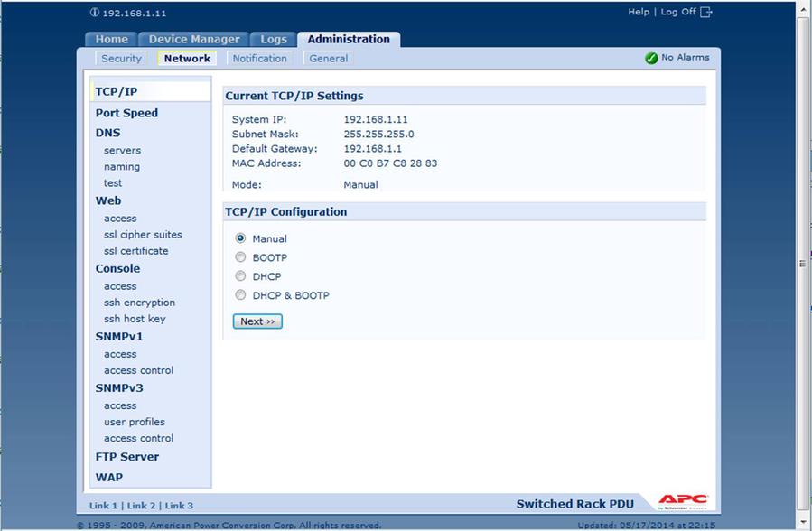Click the Link 2 footer link
Screen dimensions: 812x531
(x=141, y=506)
